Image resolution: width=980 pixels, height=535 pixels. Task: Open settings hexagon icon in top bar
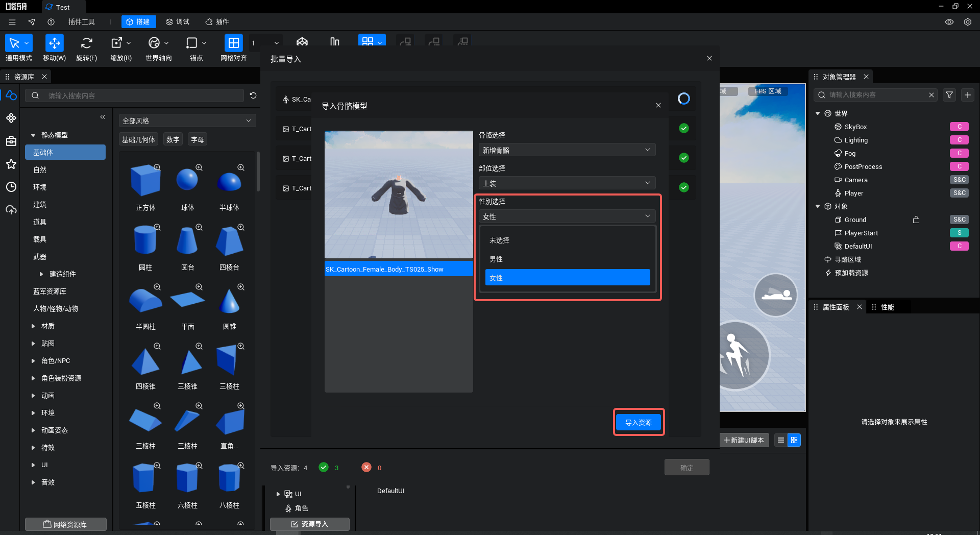pos(968,22)
